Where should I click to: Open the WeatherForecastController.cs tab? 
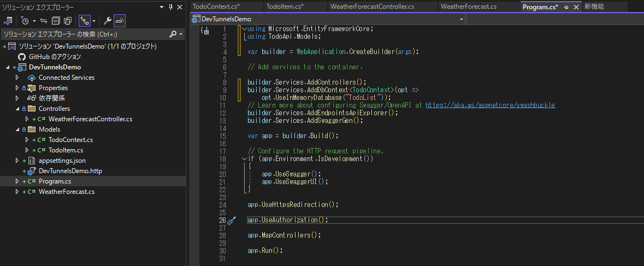pos(372,7)
